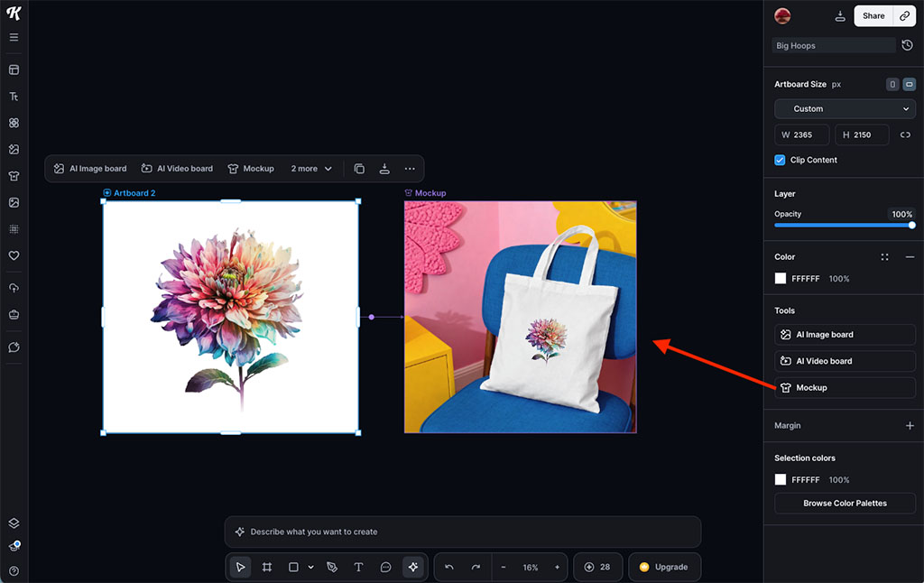The height and width of the screenshot is (583, 924).
Task: Select the Mockup option in the floating toolbar
Action: point(251,168)
